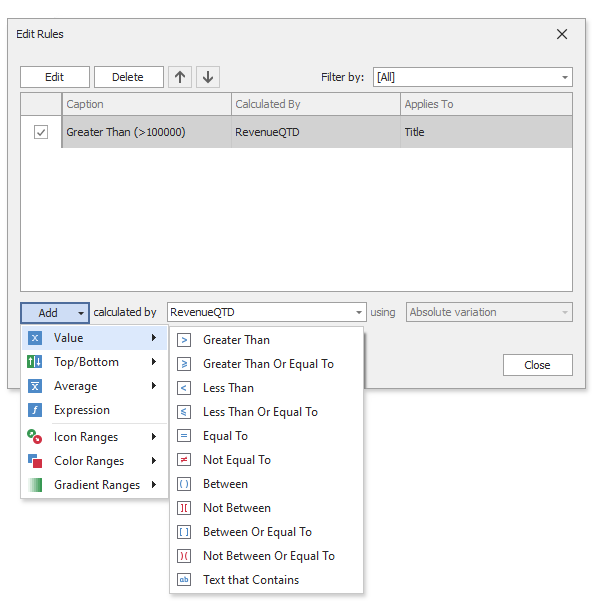Uncheck the Greater Than rule checkbox
Image resolution: width=592 pixels, height=601 pixels.
pyautogui.click(x=41, y=132)
